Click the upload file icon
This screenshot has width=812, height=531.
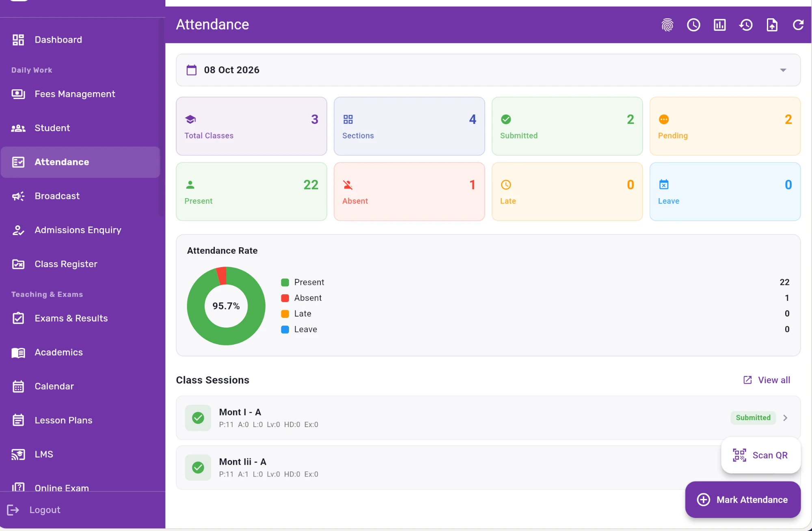click(772, 25)
